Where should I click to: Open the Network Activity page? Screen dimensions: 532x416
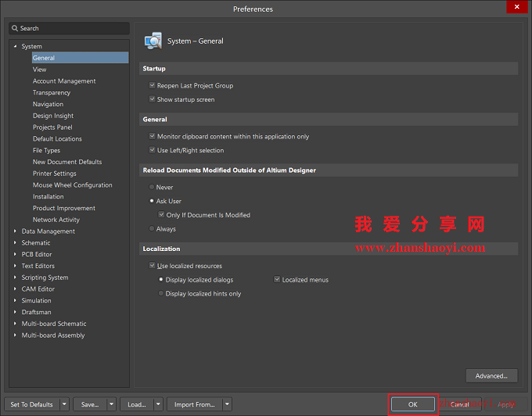pyautogui.click(x=56, y=220)
